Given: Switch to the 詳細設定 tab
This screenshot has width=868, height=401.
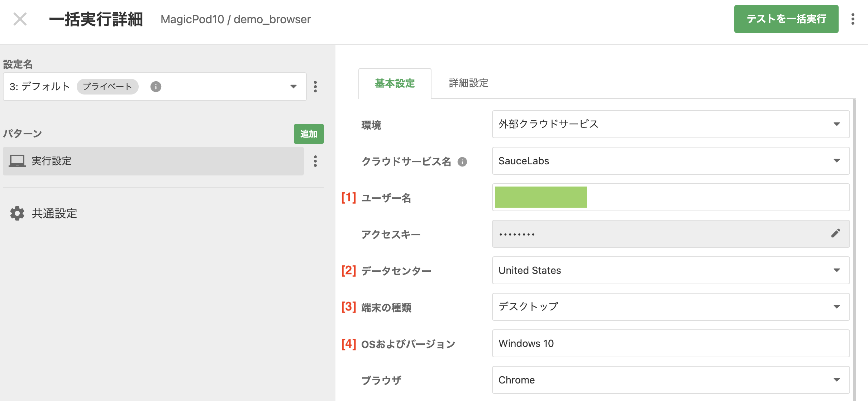Looking at the screenshot, I should (469, 83).
